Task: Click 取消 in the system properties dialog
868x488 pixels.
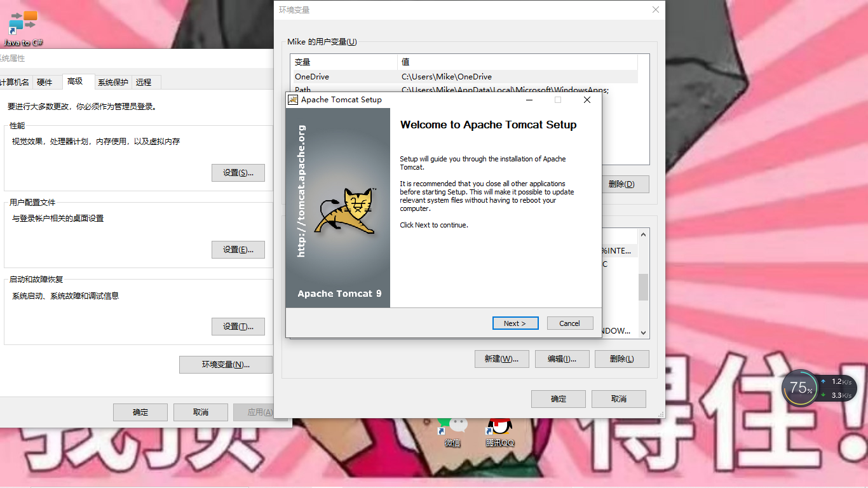Action: point(201,412)
